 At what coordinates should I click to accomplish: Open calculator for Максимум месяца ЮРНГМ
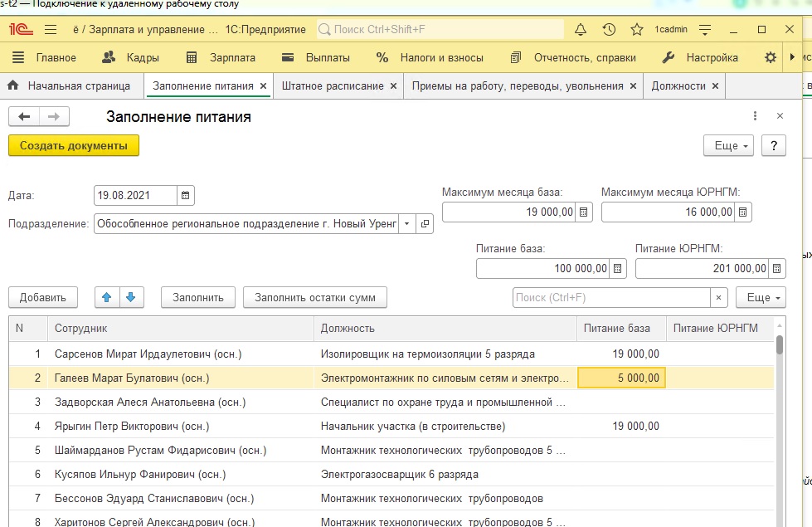click(x=742, y=212)
